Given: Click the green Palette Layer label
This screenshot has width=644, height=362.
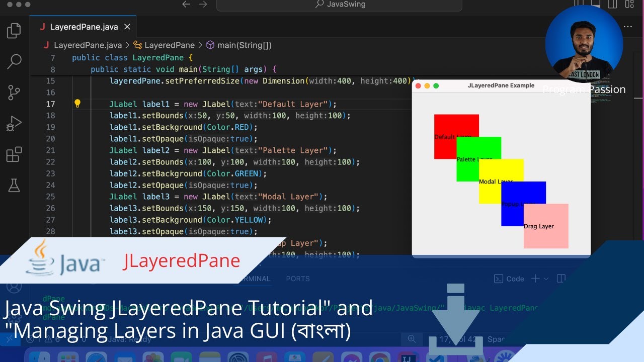Looking at the screenshot, I should (x=478, y=159).
